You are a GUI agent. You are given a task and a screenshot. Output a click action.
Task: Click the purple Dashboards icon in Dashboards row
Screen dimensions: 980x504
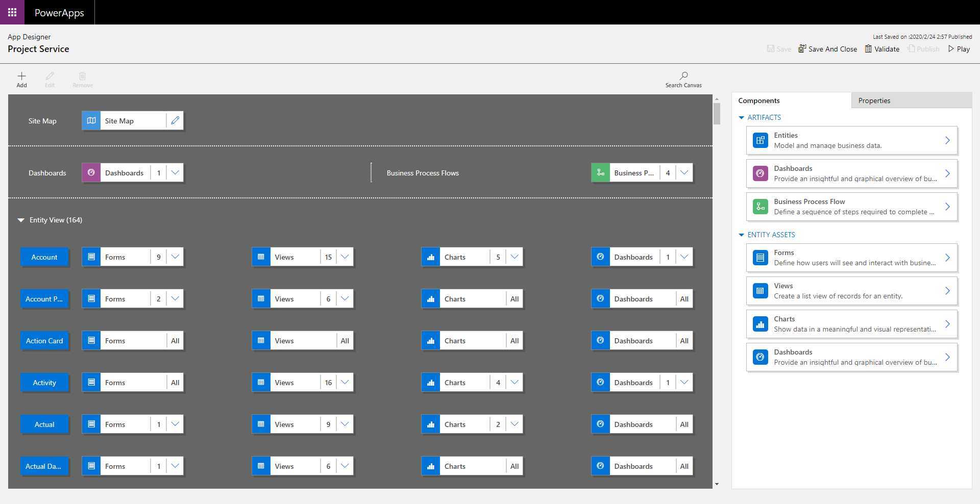pos(91,173)
